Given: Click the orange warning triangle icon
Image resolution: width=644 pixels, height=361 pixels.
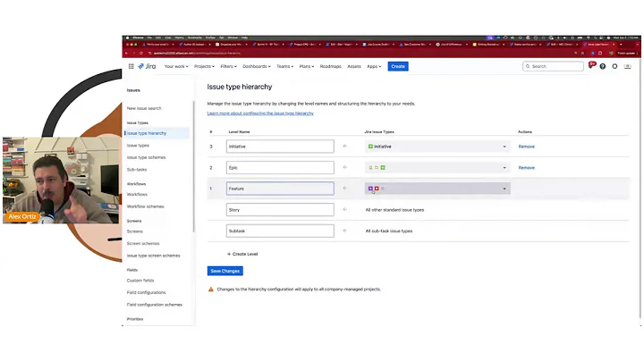Looking at the screenshot, I should (211, 290).
